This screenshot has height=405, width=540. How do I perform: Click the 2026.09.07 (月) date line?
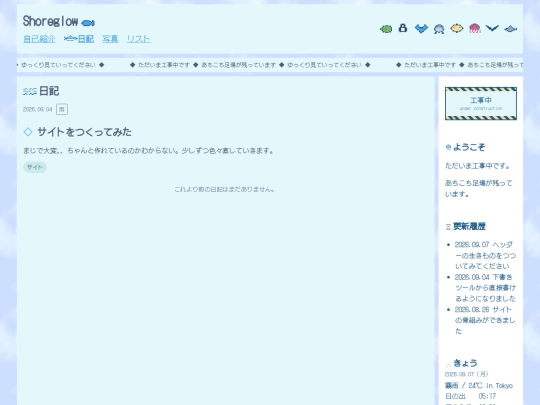(466, 374)
